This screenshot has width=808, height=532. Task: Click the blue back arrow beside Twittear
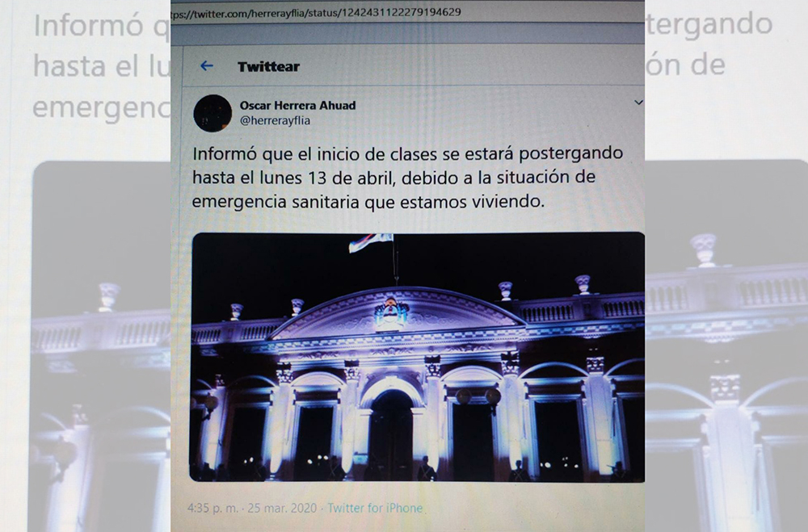pos(207,66)
